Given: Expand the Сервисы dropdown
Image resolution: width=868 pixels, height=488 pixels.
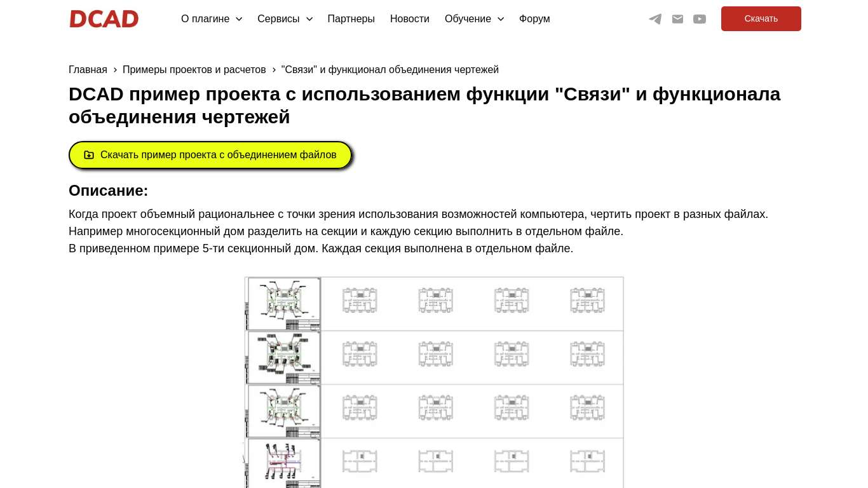Looking at the screenshot, I should click(285, 19).
